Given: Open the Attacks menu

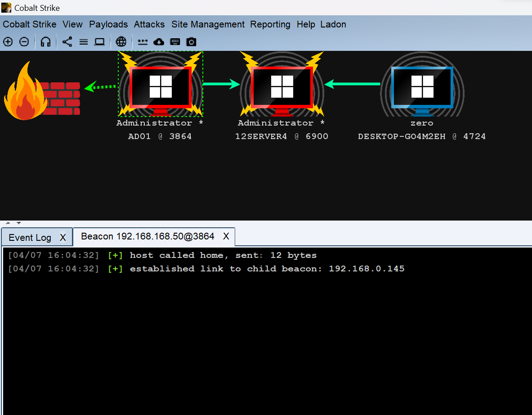Looking at the screenshot, I should pos(149,24).
